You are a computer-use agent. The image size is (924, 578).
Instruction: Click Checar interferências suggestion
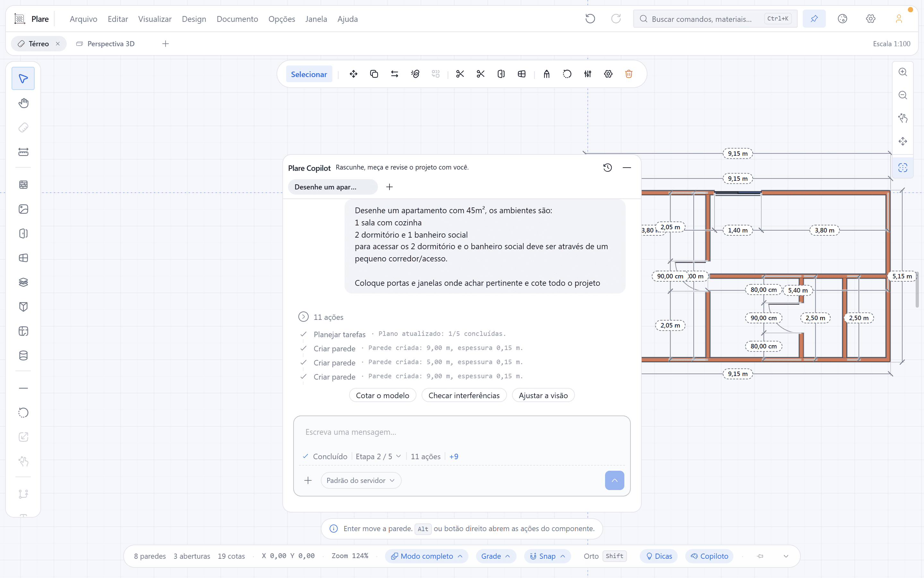pos(464,395)
